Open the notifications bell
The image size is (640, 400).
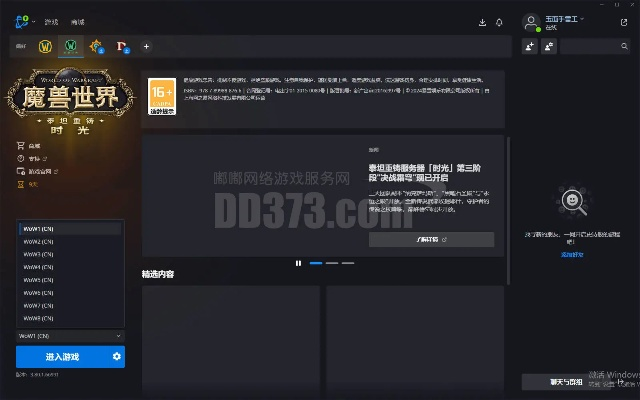click(x=499, y=22)
